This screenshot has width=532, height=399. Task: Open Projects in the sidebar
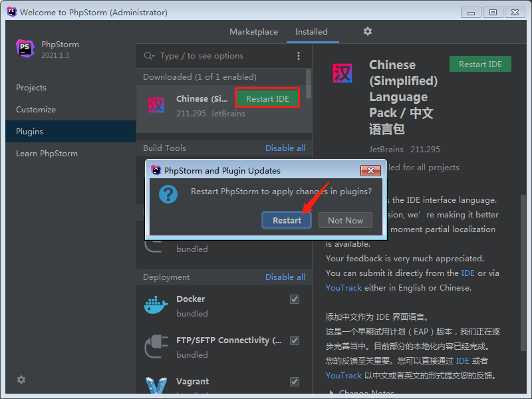pos(70,88)
